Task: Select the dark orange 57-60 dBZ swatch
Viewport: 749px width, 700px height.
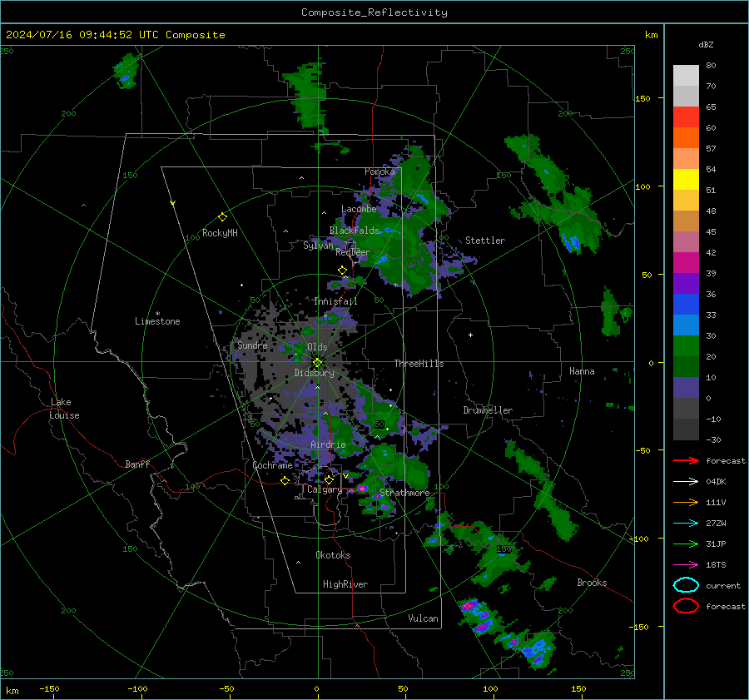Action: [x=686, y=138]
